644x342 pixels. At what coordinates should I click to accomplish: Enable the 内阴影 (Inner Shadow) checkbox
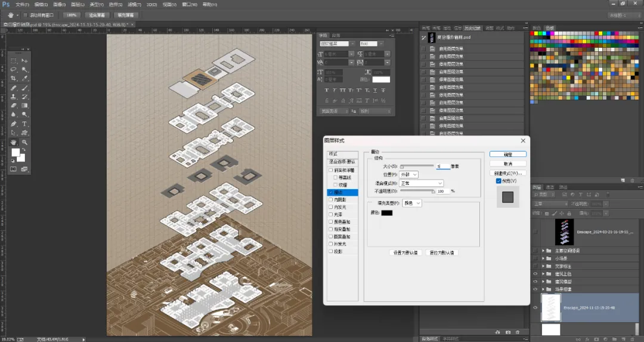(330, 200)
